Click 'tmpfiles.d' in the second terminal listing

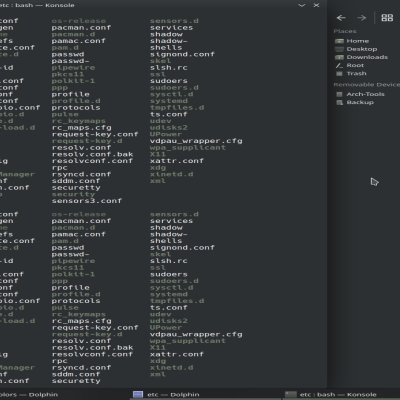pyautogui.click(x=177, y=301)
